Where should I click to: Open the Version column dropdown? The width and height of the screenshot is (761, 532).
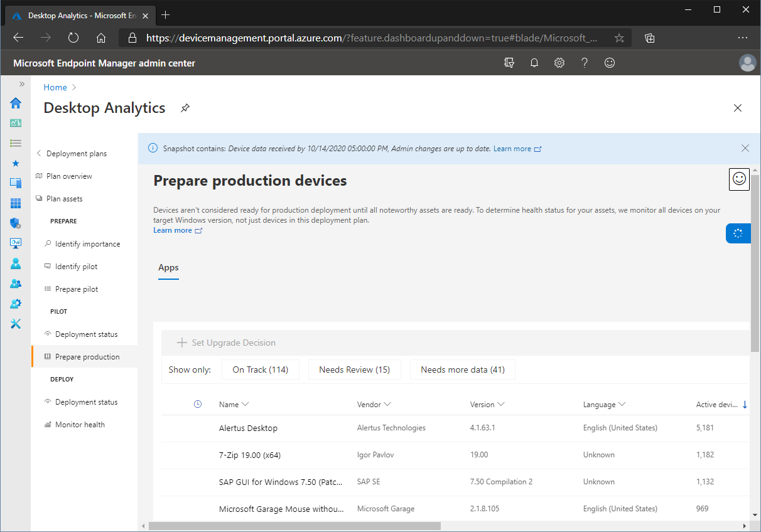[501, 405]
